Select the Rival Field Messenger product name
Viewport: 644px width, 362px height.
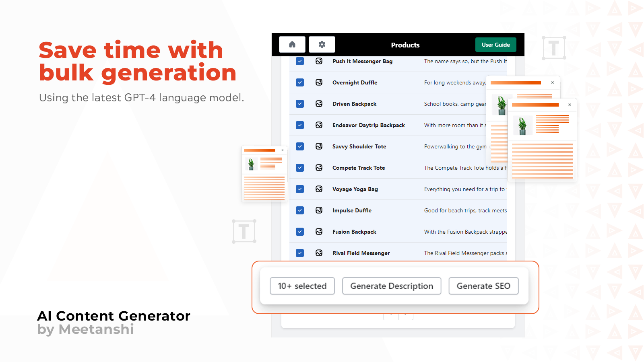361,253
